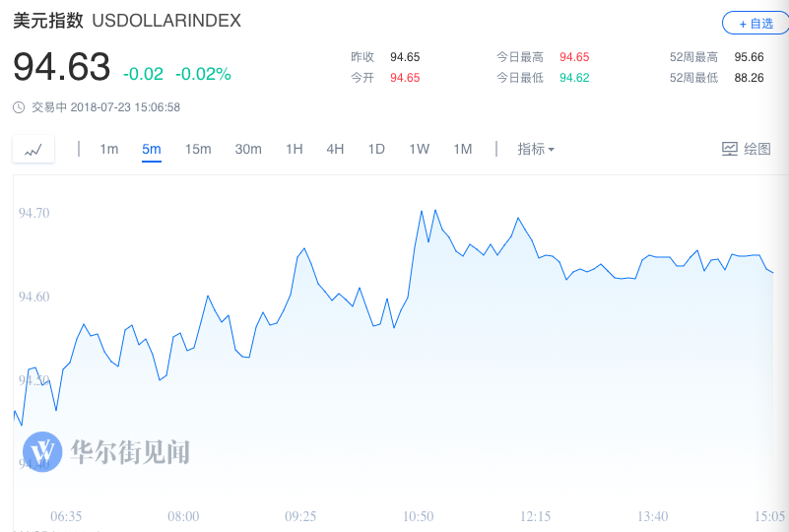
Task: Open the 绘图 drawing tool
Action: (x=747, y=149)
